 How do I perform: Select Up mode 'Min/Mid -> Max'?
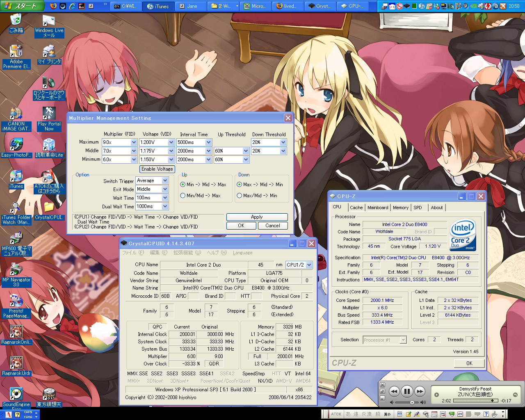point(183,196)
